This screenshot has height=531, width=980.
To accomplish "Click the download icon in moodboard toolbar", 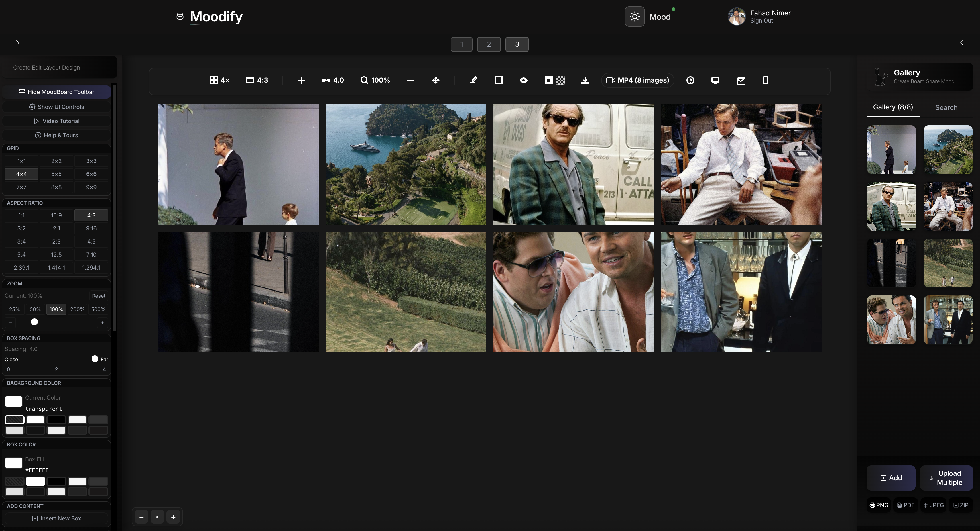I will 585,80.
